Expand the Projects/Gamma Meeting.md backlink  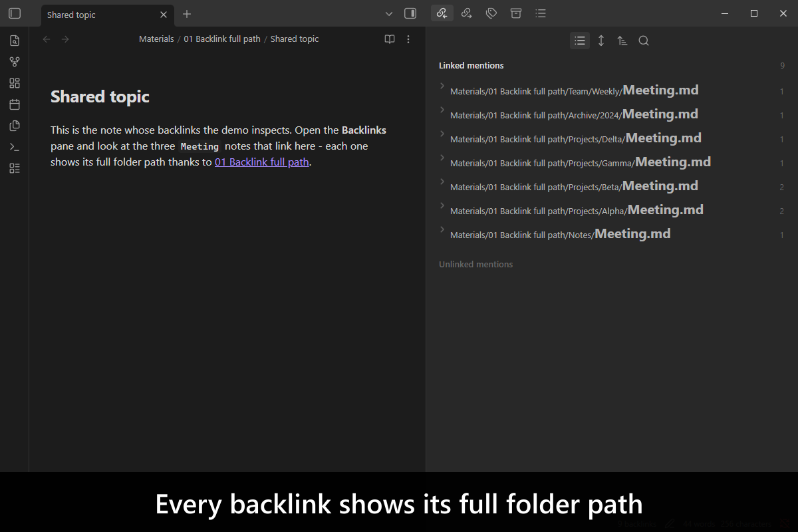[442, 158]
